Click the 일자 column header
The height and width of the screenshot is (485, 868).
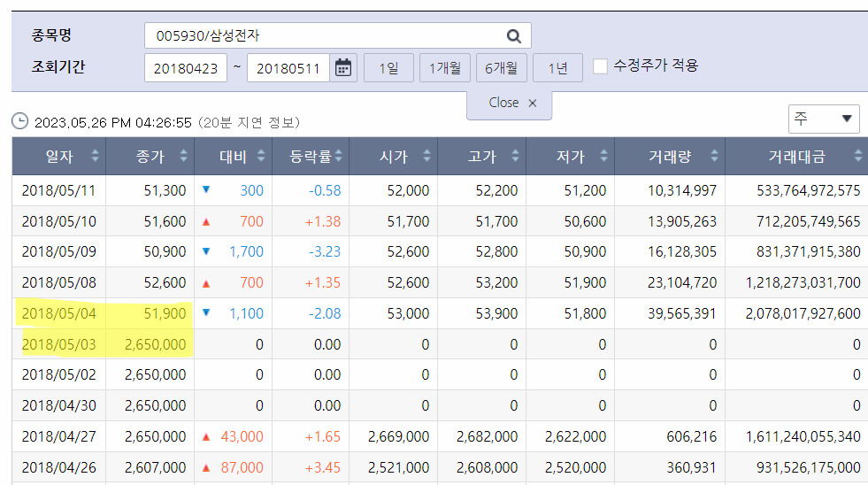click(59, 157)
